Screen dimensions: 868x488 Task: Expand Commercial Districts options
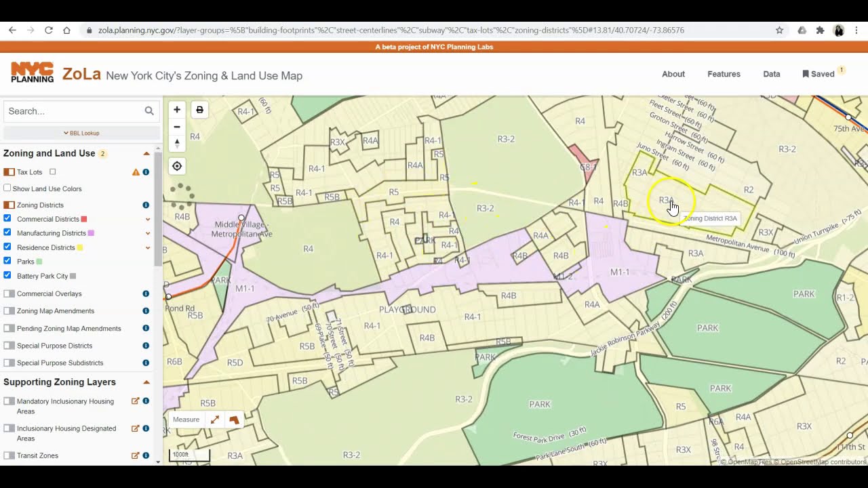point(148,219)
